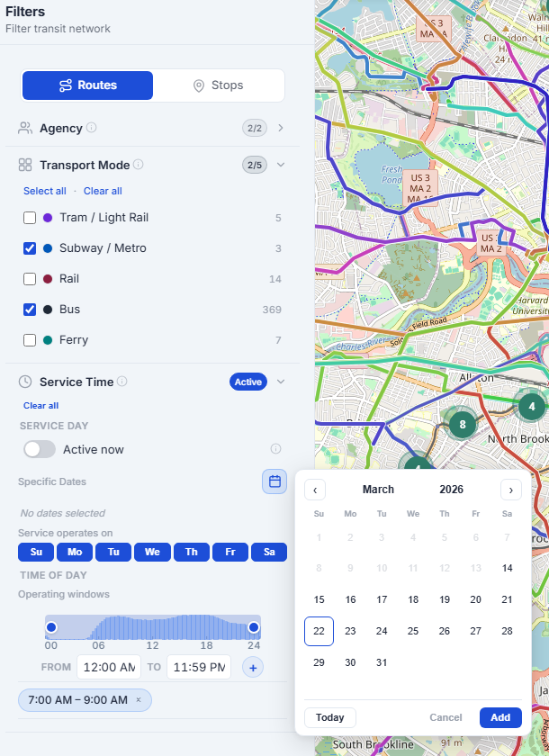Switch to the Stops tab
This screenshot has height=756, width=549.
coord(219,85)
